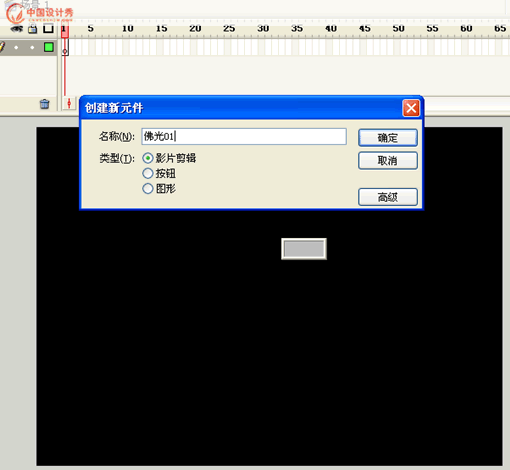510x470 pixels.
Task: Click the 名称 text field
Action: [x=244, y=136]
